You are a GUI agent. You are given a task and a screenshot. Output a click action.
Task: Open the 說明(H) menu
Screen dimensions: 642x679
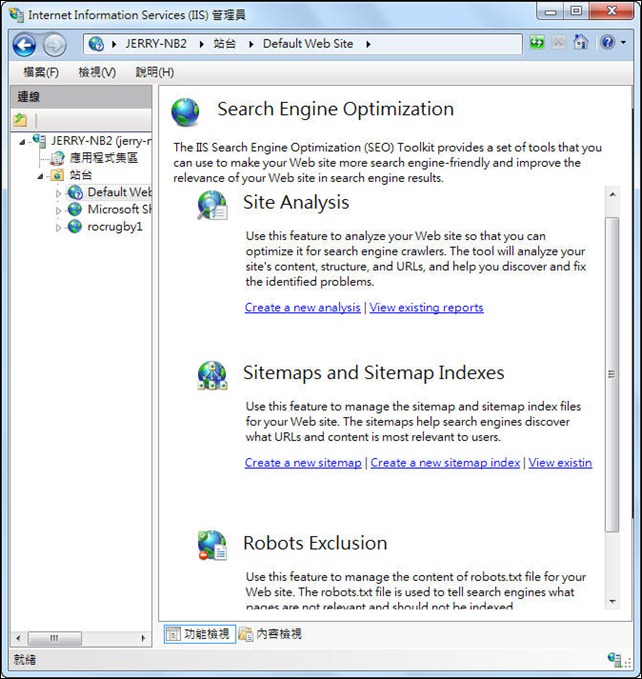155,72
